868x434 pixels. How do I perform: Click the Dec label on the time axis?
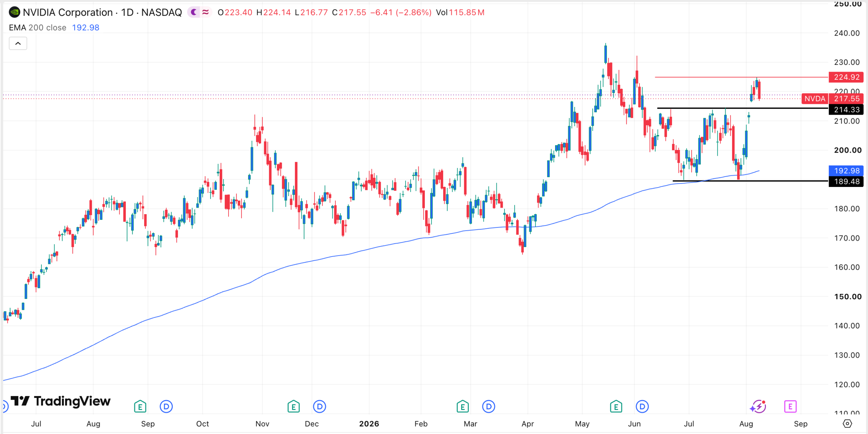coord(312,424)
